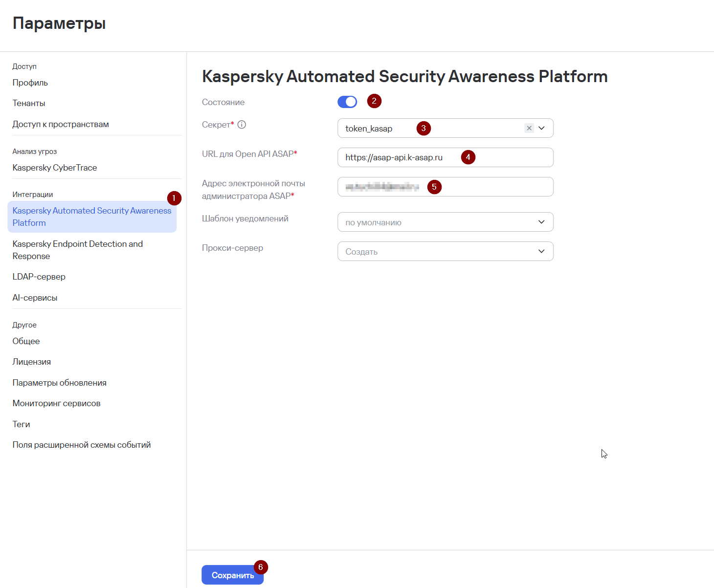Open Профиль settings section
The width and height of the screenshot is (714, 588).
coord(30,83)
